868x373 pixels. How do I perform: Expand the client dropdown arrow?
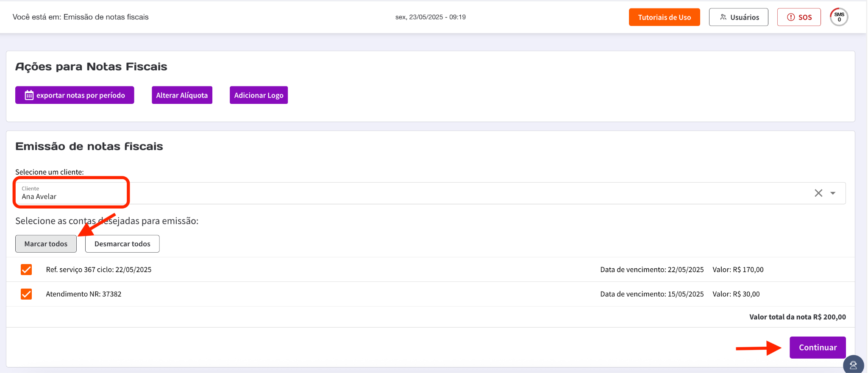click(833, 193)
